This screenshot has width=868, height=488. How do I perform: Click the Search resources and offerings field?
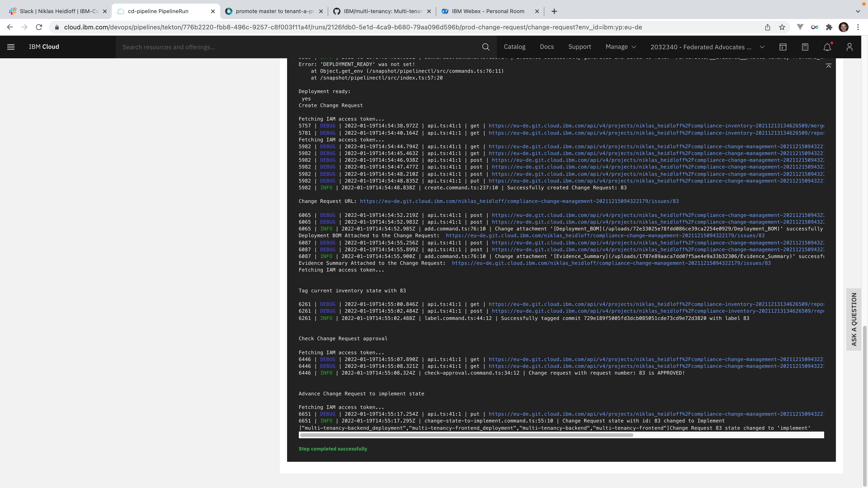click(x=297, y=47)
